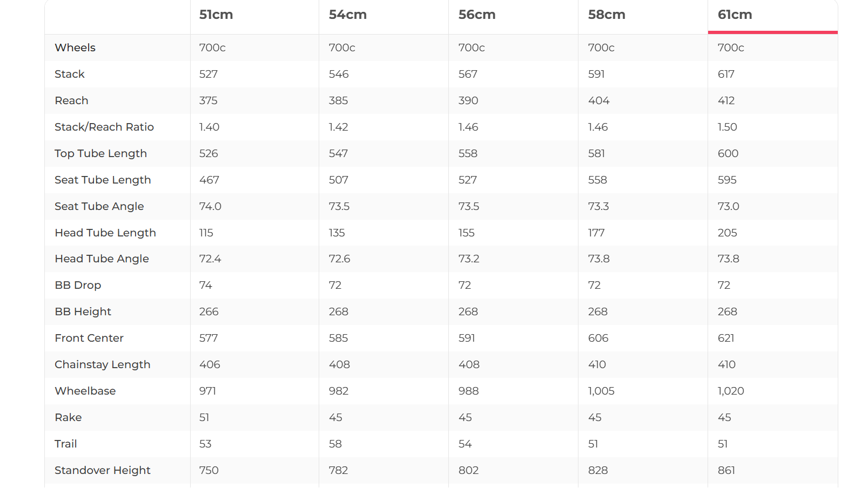Click the Stack/Reach Ratio row label
Image resolution: width=868 pixels, height=488 pixels.
(x=104, y=127)
